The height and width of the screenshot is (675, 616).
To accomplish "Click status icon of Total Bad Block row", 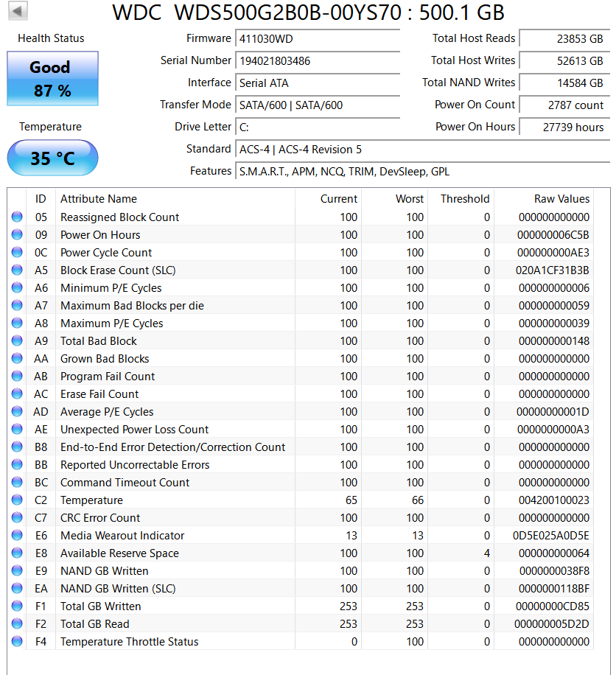I will pos(17,340).
